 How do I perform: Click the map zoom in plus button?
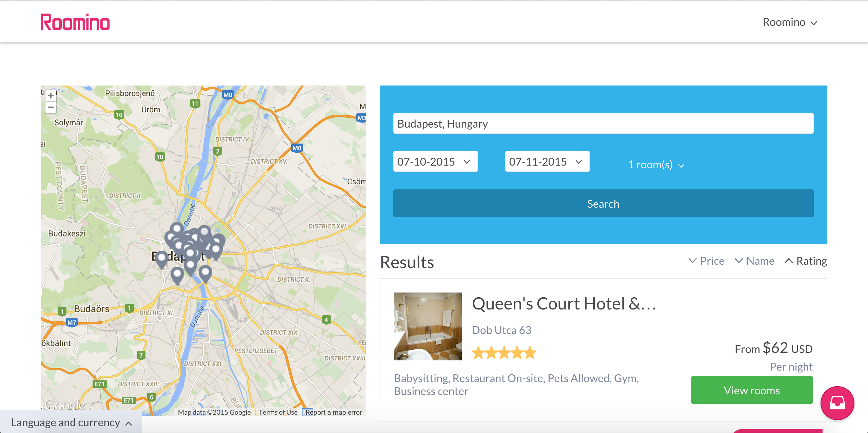(51, 96)
